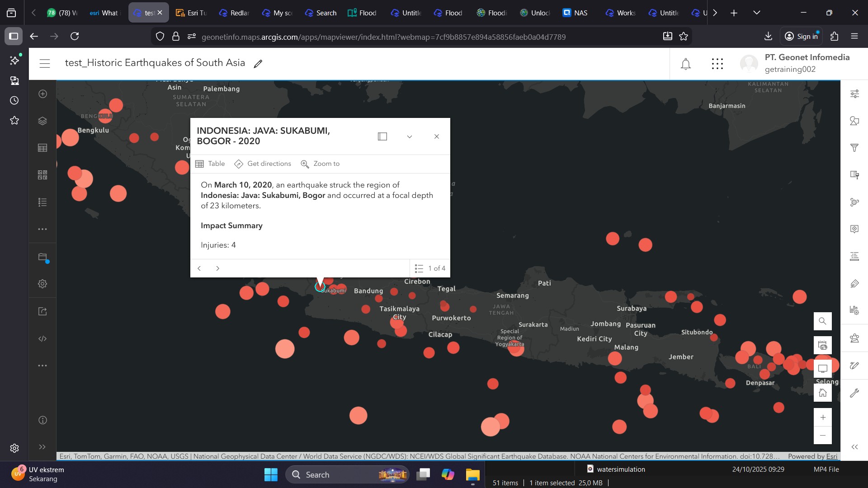Go to default map extent home button
Screen dimensions: 868x488
tap(822, 393)
